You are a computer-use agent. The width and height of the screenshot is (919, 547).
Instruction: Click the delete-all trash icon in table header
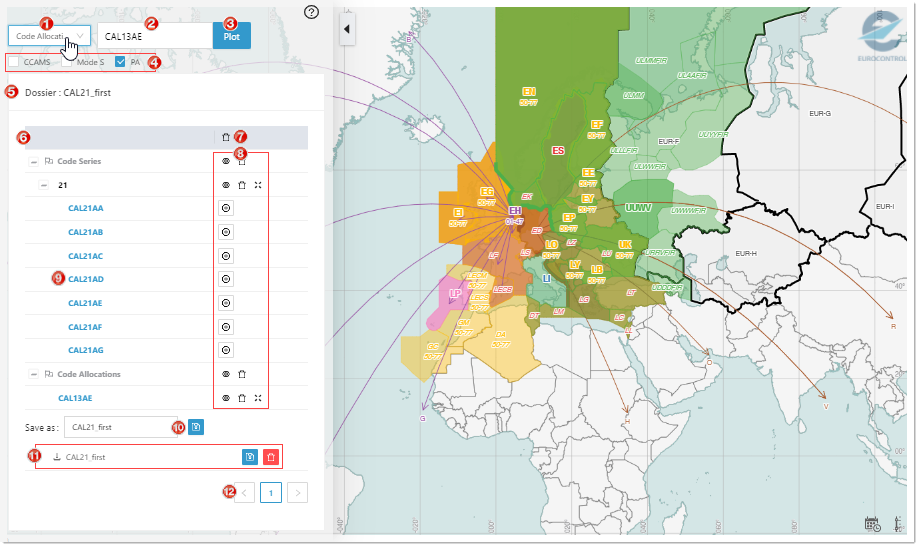(226, 137)
